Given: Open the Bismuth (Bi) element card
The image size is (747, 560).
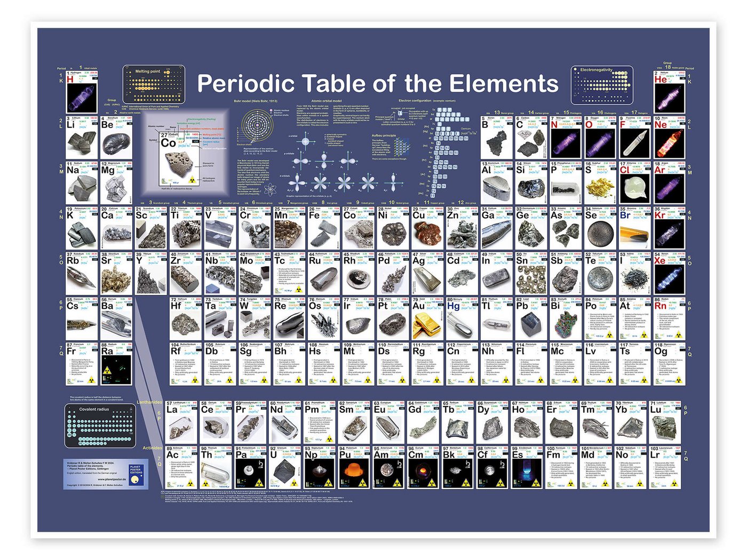Looking at the screenshot, I should 566,318.
